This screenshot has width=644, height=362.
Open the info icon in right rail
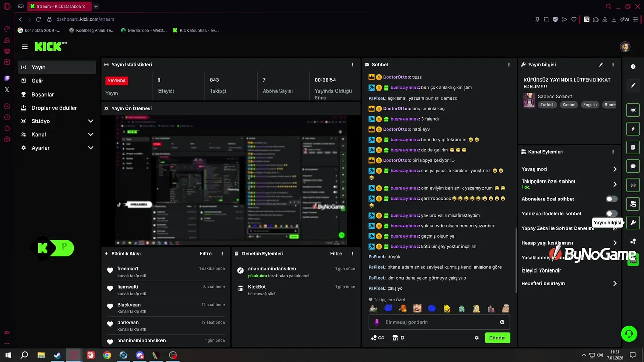coord(633,67)
